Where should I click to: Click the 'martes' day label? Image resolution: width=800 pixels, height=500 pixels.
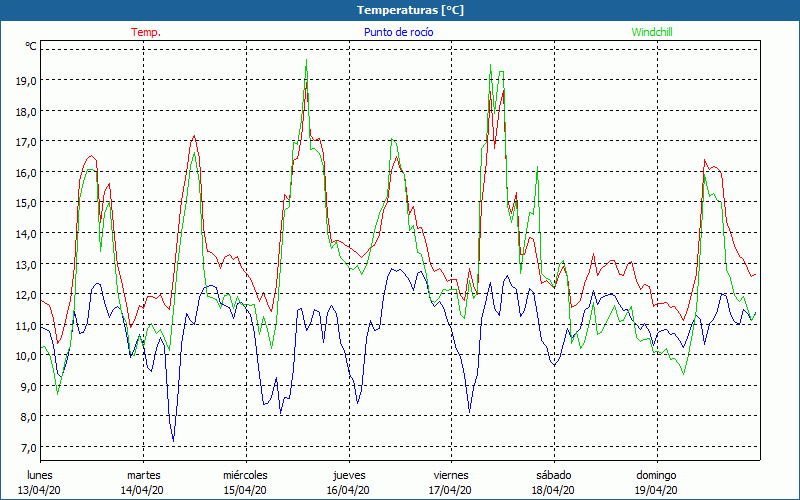click(x=143, y=475)
